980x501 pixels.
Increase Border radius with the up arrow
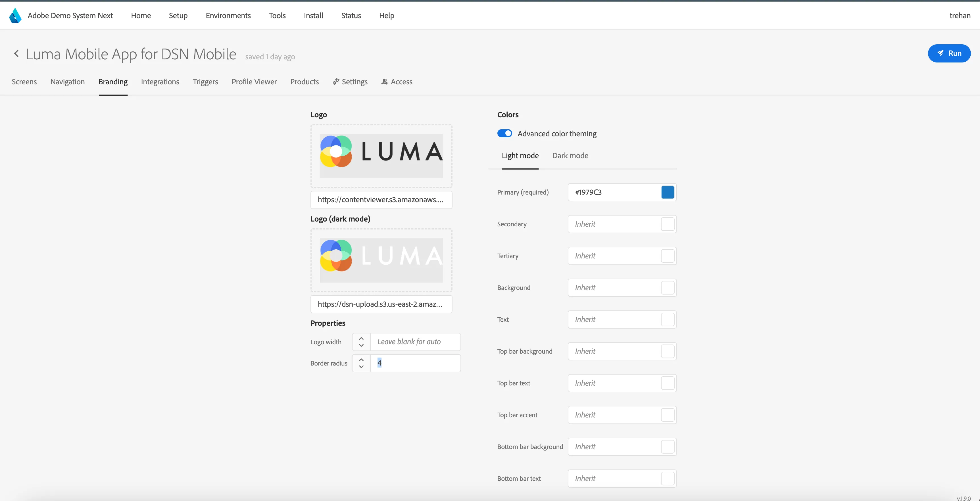click(x=361, y=360)
